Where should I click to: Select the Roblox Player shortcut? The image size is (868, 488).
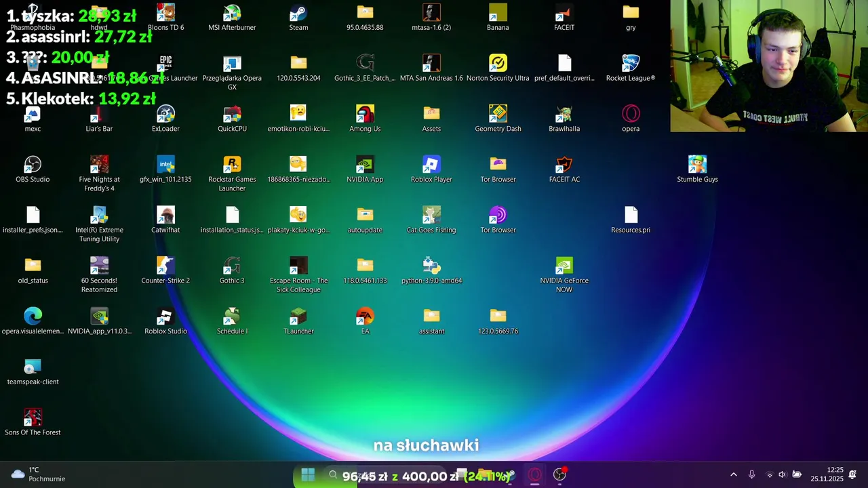[431, 169]
